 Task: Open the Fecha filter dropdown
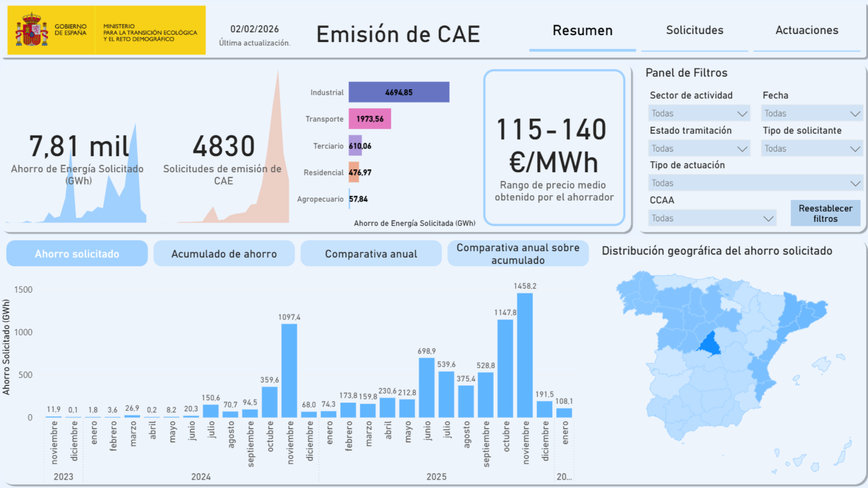pos(811,113)
